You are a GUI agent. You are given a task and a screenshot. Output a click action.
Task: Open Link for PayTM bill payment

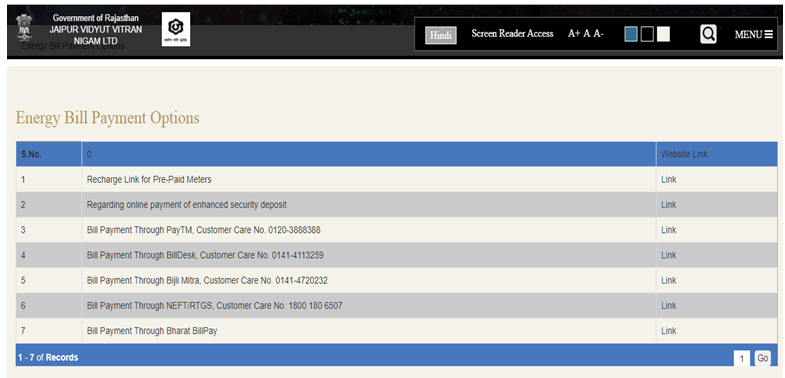coord(668,230)
